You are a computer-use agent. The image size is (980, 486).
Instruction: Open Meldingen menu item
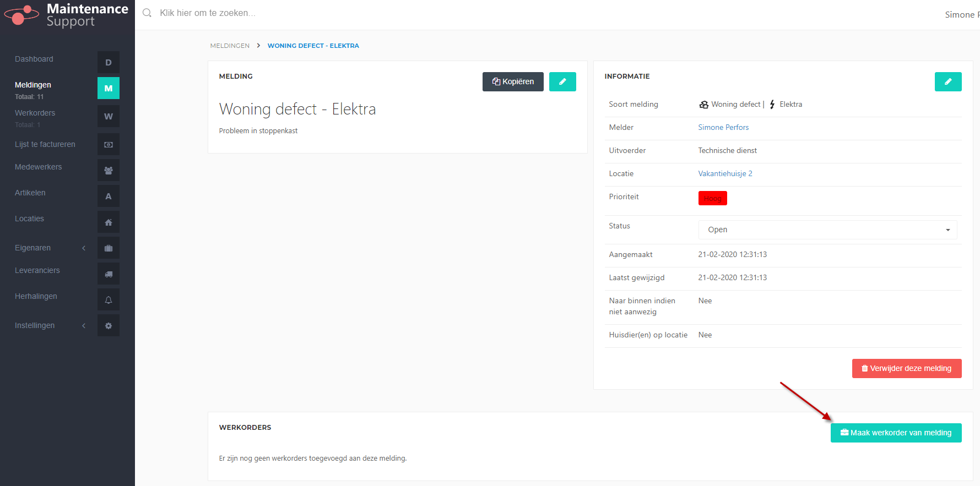click(33, 85)
